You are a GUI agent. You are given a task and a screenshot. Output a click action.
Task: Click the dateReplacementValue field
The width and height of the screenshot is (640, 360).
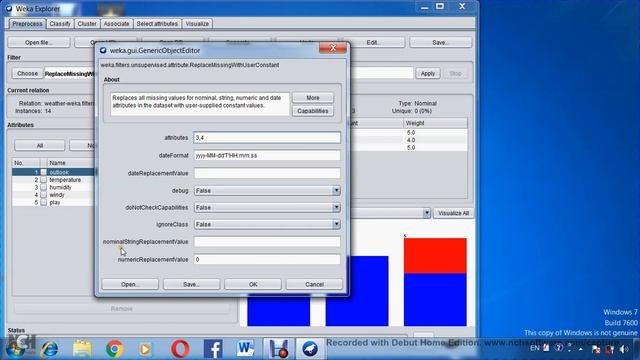click(267, 173)
